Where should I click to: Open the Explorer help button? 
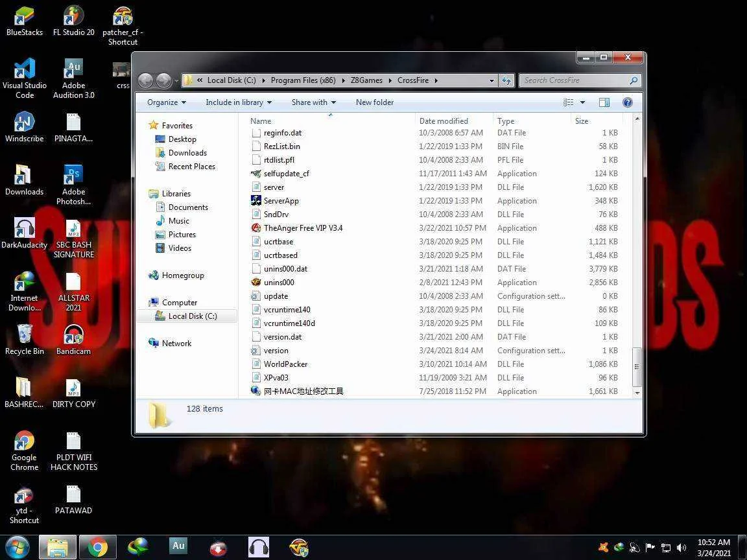point(628,102)
